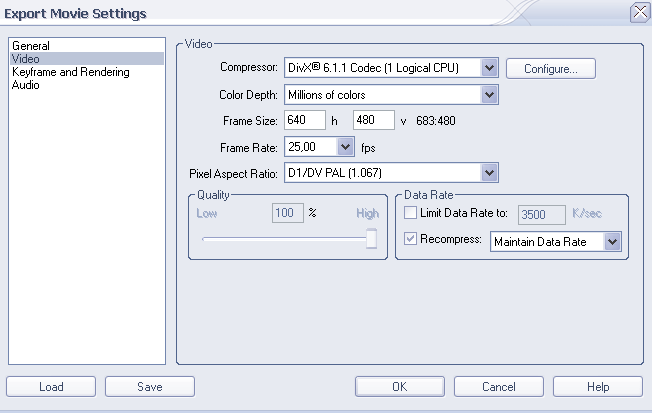Click the Save button
This screenshot has width=652, height=413.
150,387
